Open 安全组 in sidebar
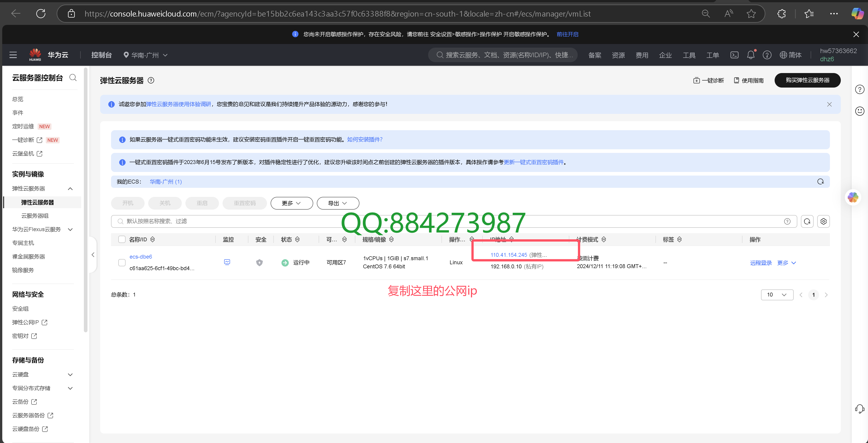Viewport: 868px width, 443px height. 21,309
